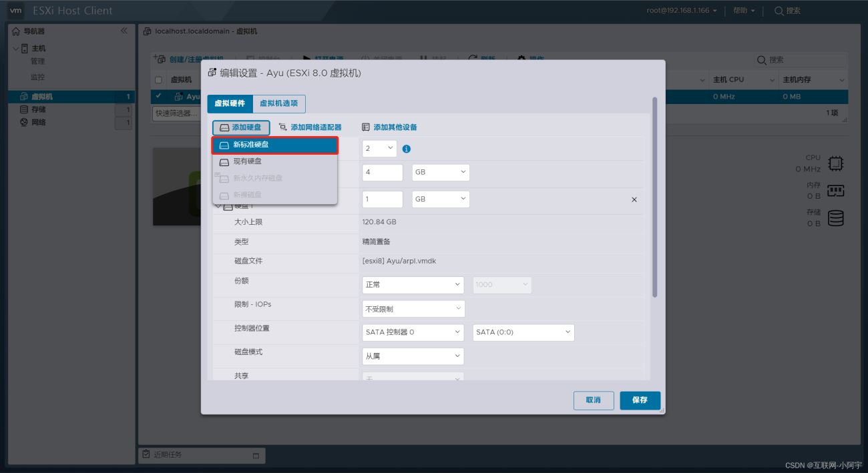Switch to the 虚拟硬件 tab

[230, 103]
